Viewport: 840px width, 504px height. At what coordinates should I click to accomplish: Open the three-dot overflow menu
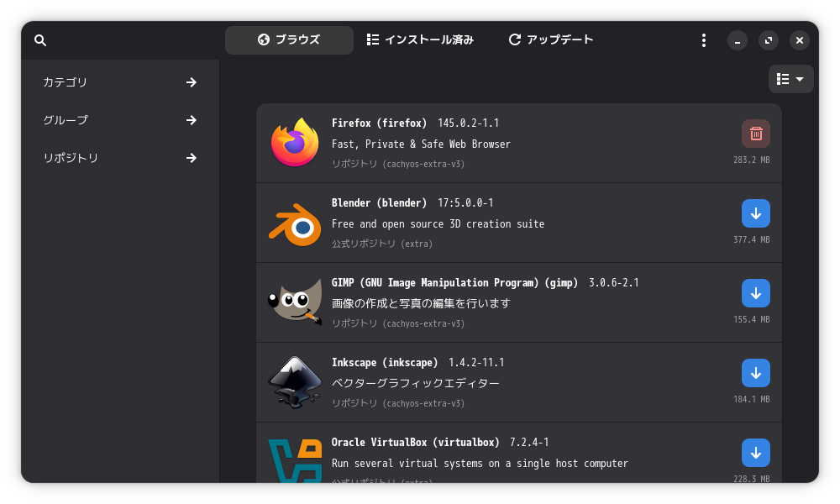point(703,39)
